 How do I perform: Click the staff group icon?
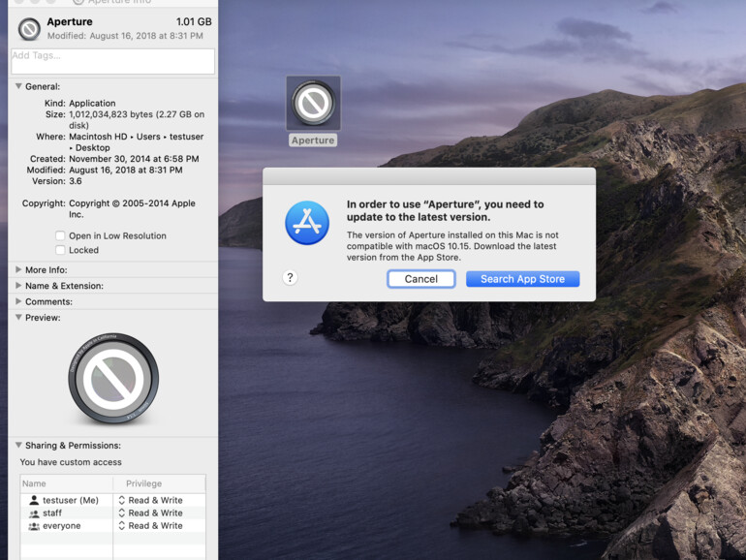(x=34, y=513)
